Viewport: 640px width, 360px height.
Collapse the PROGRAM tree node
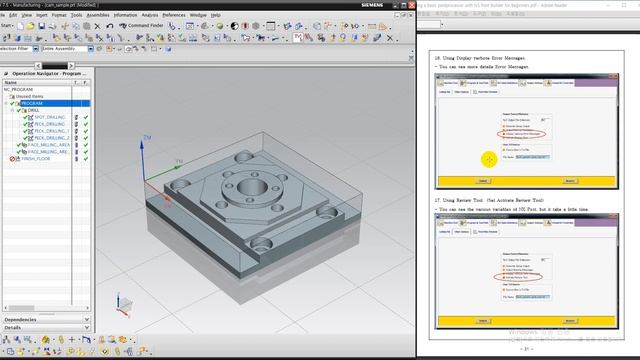6,104
